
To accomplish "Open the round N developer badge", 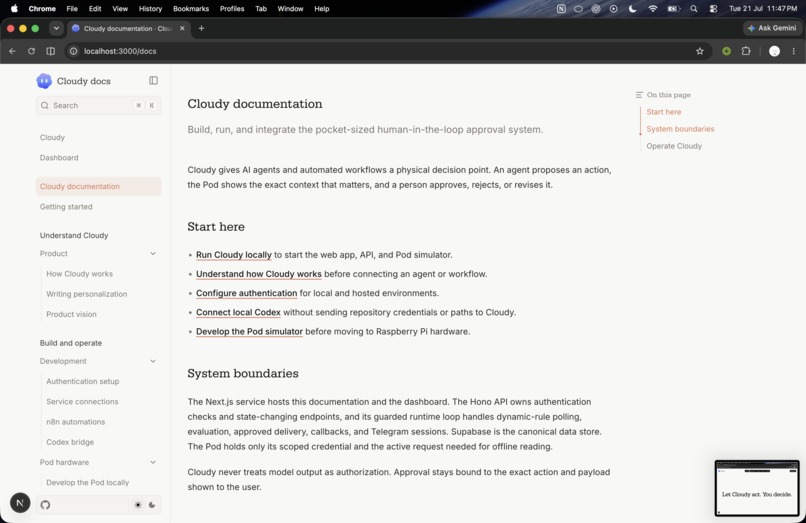I will [20, 503].
